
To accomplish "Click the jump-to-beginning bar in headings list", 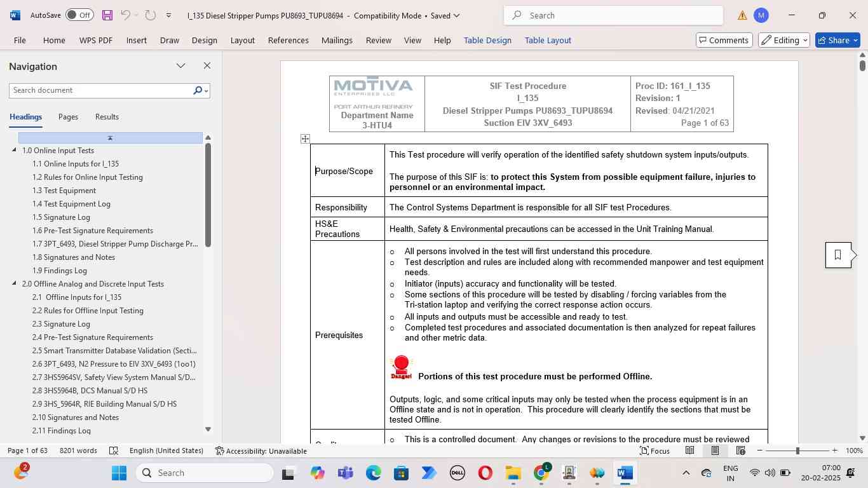I will click(x=111, y=138).
